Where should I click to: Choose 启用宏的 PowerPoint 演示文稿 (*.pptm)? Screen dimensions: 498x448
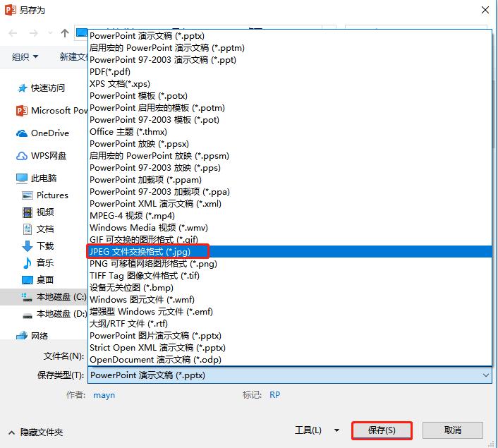(290, 48)
